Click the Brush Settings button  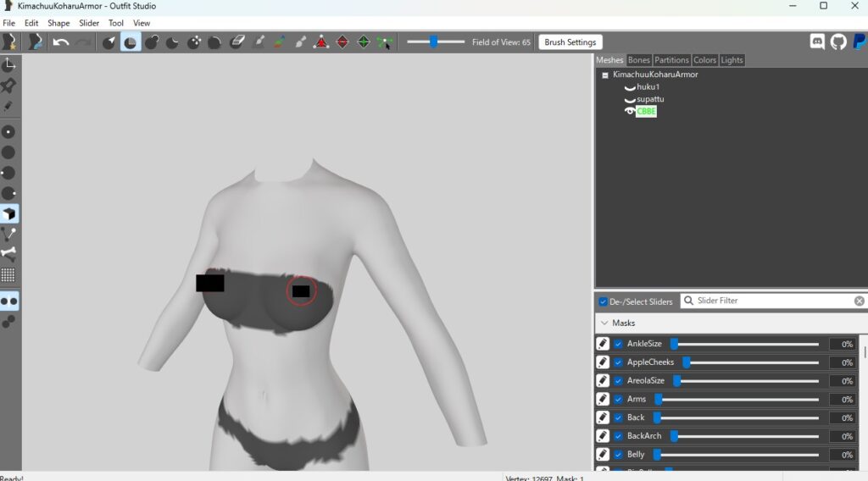pyautogui.click(x=570, y=42)
